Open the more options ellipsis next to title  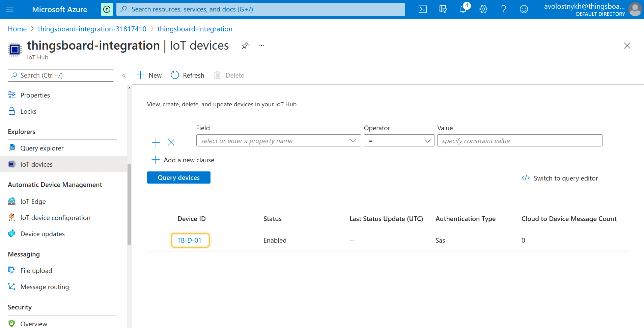click(x=261, y=46)
